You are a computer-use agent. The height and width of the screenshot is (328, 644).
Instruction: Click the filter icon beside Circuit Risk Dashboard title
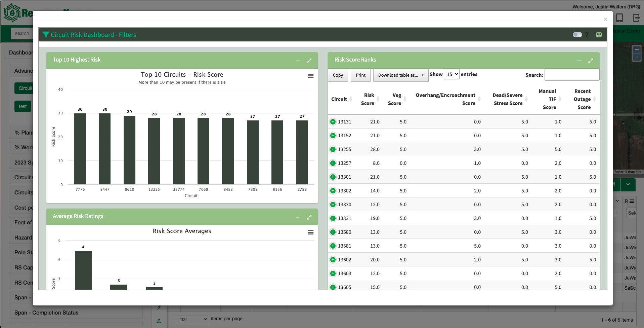[46, 35]
